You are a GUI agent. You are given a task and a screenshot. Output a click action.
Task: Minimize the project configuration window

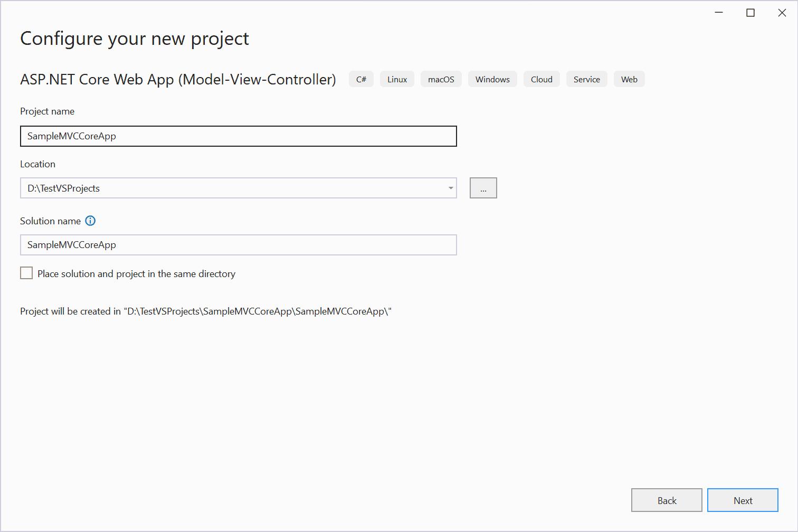coord(719,12)
